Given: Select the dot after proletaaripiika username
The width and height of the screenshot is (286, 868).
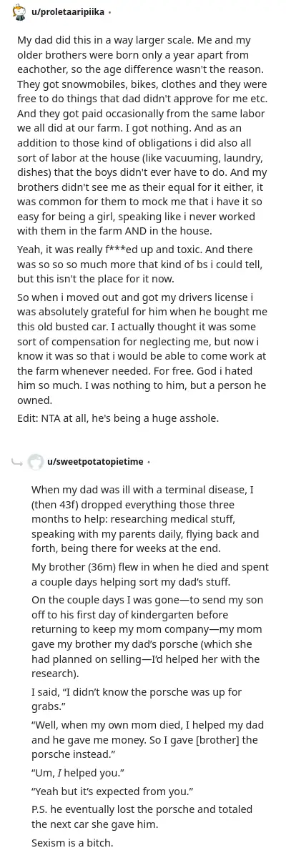Looking at the screenshot, I should pyautogui.click(x=109, y=12).
